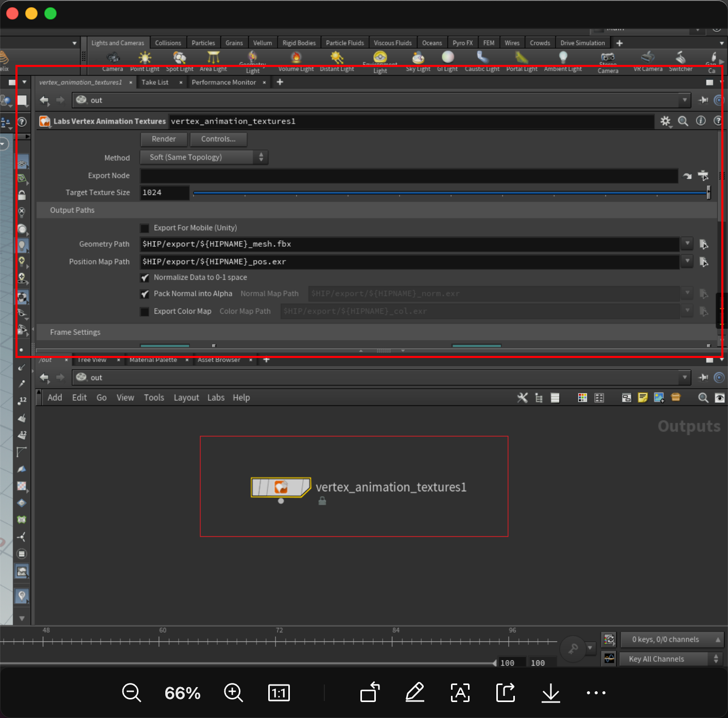The image size is (728, 718).
Task: Open the Performance Monitor pane tab
Action: click(x=224, y=82)
